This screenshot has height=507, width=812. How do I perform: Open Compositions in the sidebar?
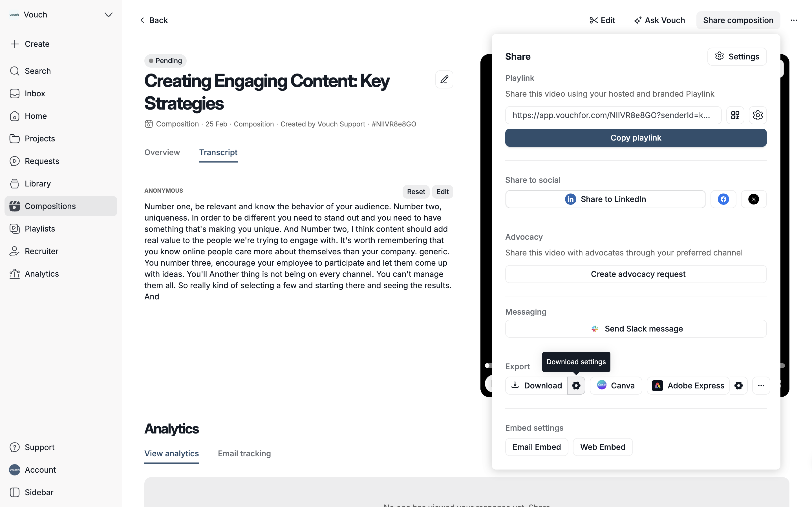point(50,206)
